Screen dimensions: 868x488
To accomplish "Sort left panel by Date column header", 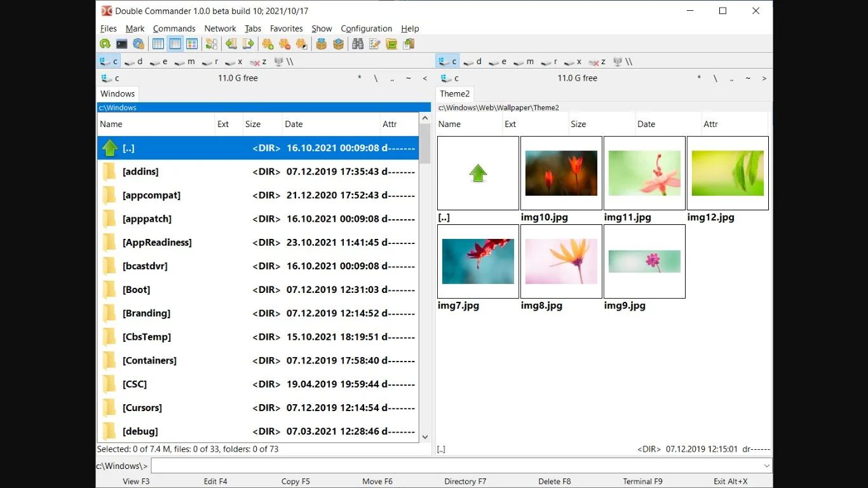I will (330, 124).
